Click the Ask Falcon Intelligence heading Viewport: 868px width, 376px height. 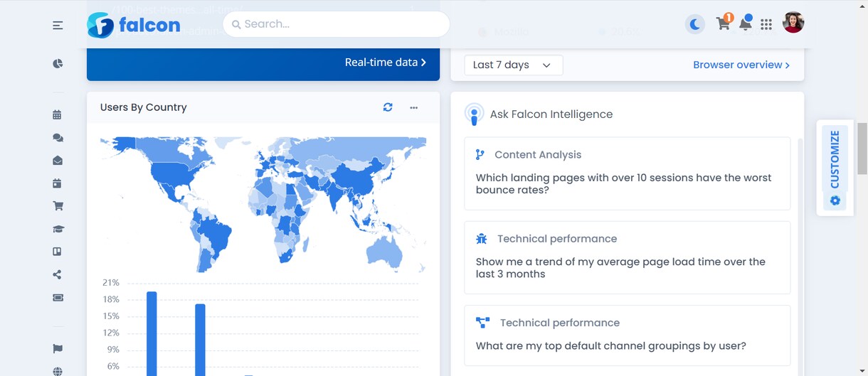coord(551,114)
